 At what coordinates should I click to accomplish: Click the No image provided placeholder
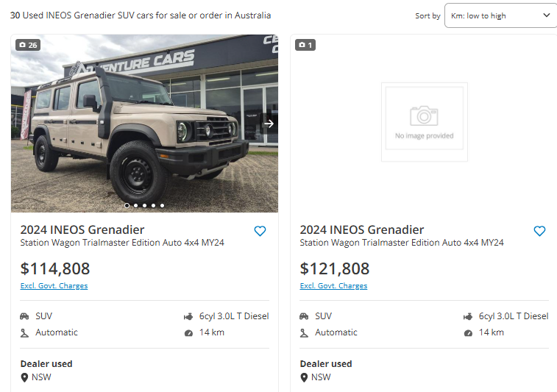click(x=425, y=122)
